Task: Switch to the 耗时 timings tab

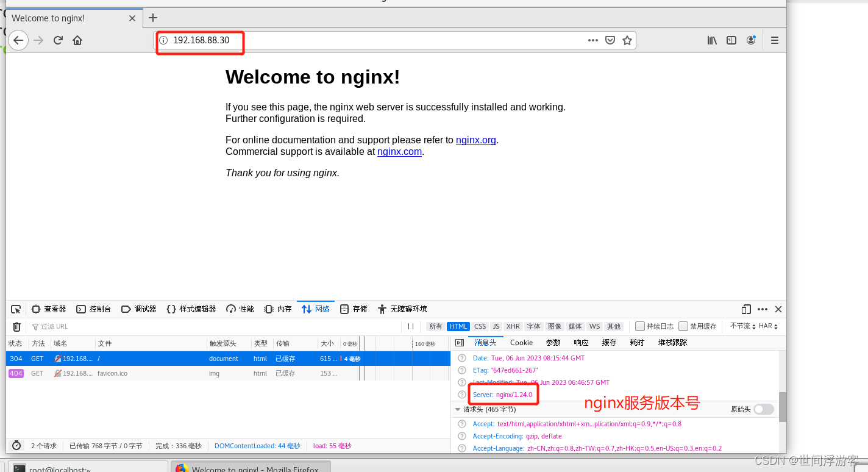Action: pyautogui.click(x=637, y=343)
